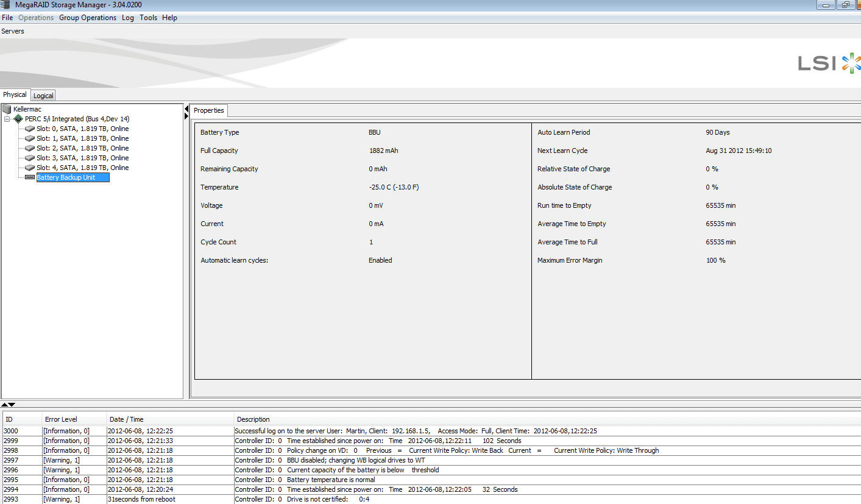Image resolution: width=861 pixels, height=504 pixels.
Task: Click the PERC 5/i controller chip icon
Action: [18, 119]
